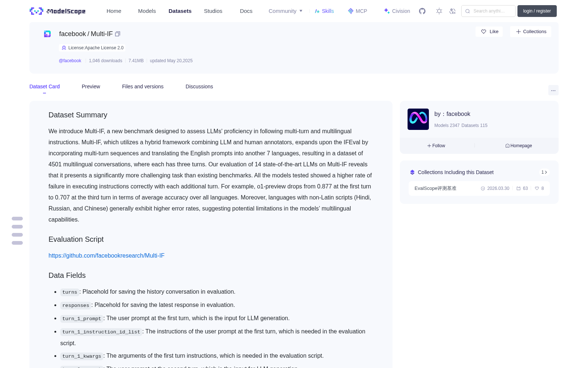
Task: Go to the Home nav item
Action: coord(114,11)
